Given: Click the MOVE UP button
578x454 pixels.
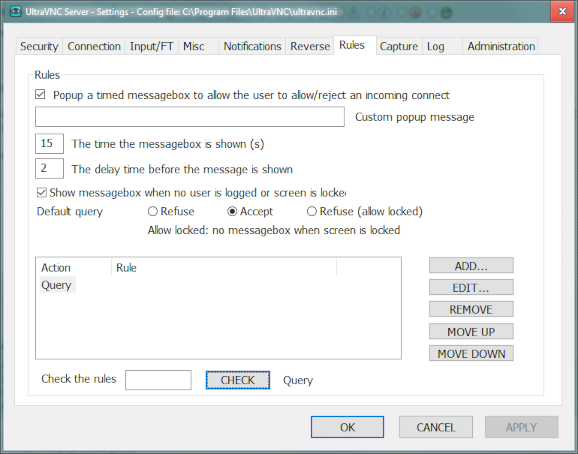Looking at the screenshot, I should coord(471,331).
